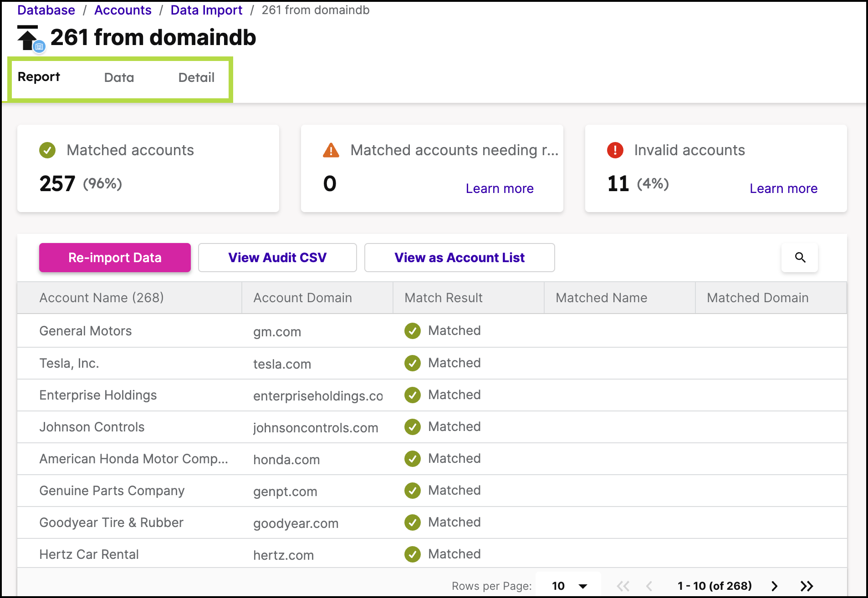
Task: Click honda.com domain cell
Action: 286,460
